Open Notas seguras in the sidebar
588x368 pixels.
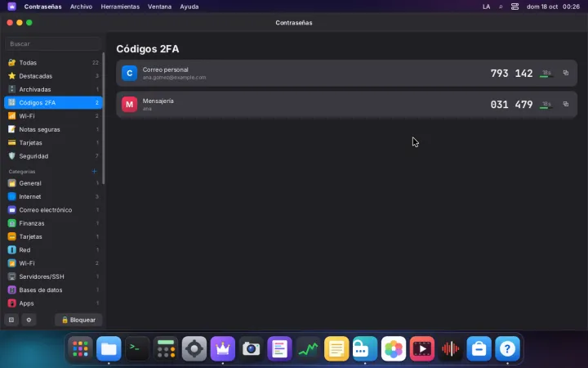click(53, 129)
